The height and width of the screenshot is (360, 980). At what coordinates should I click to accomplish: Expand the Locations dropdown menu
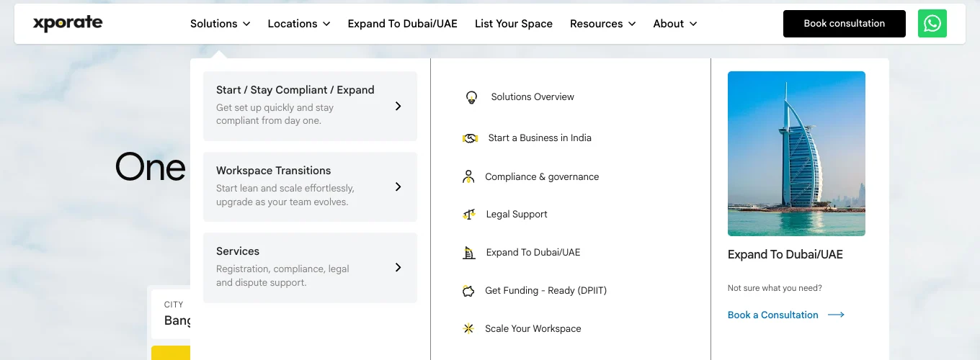click(x=299, y=24)
